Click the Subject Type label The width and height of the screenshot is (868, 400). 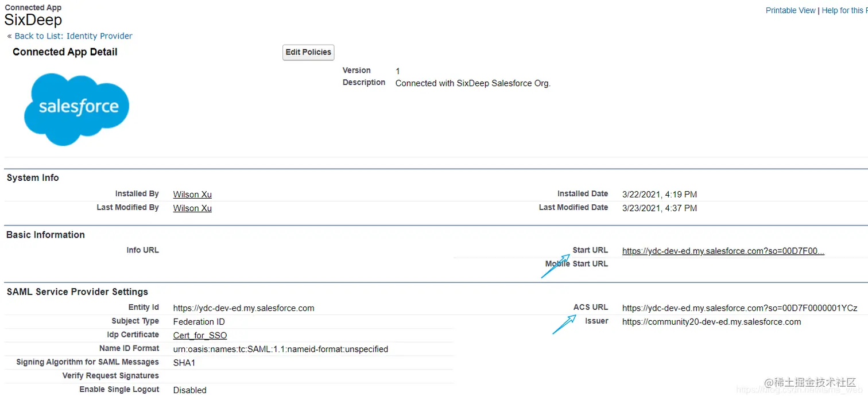(135, 321)
